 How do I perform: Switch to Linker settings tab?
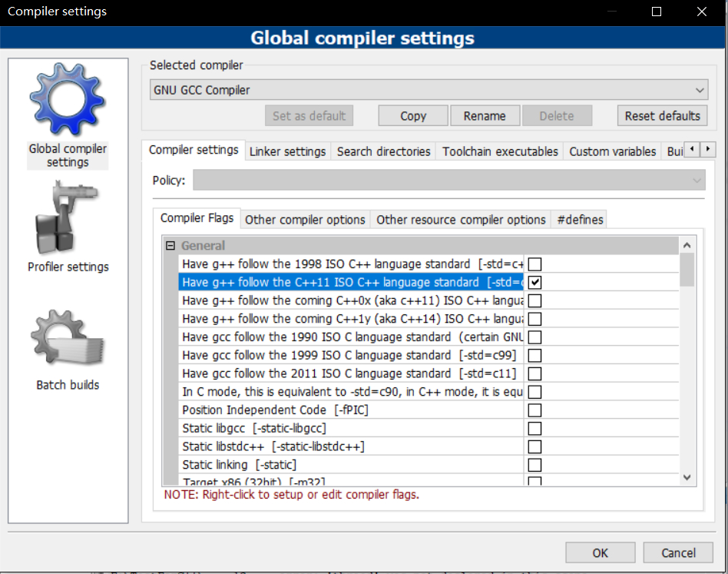[x=287, y=152]
